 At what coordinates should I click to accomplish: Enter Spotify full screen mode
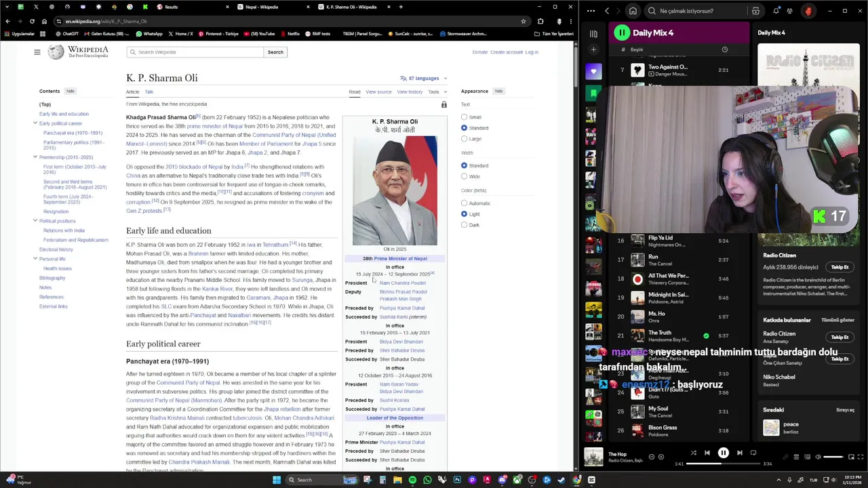(x=860, y=457)
